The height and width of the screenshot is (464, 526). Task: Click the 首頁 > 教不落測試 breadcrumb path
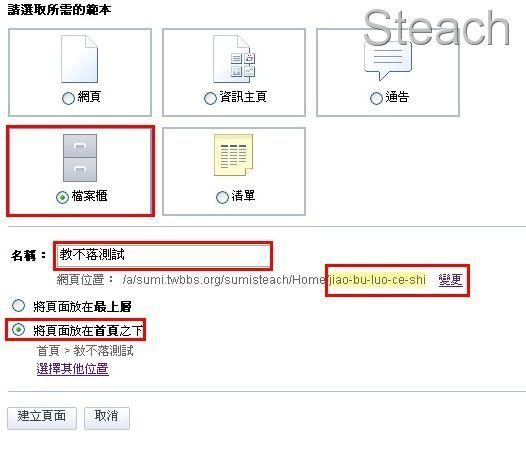point(85,351)
